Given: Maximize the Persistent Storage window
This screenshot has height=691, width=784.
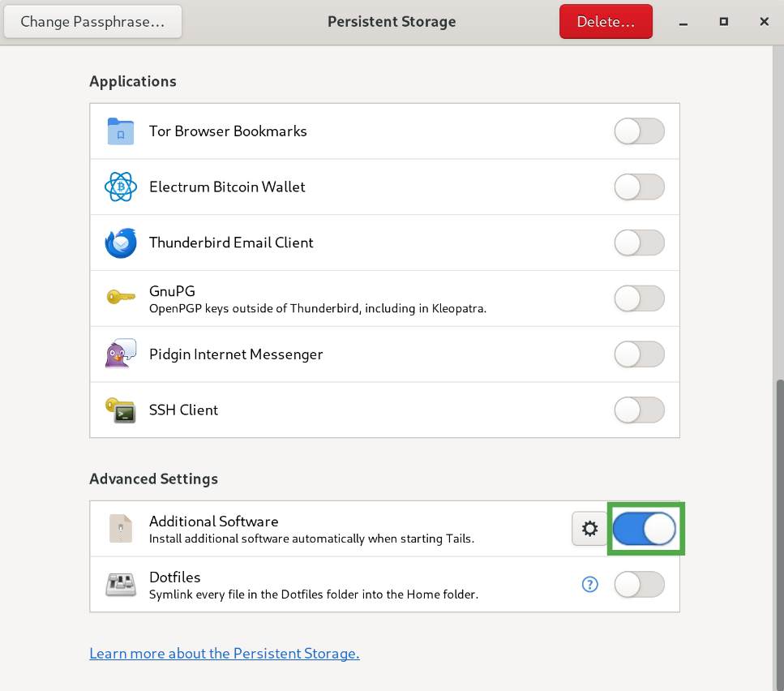Looking at the screenshot, I should click(723, 22).
